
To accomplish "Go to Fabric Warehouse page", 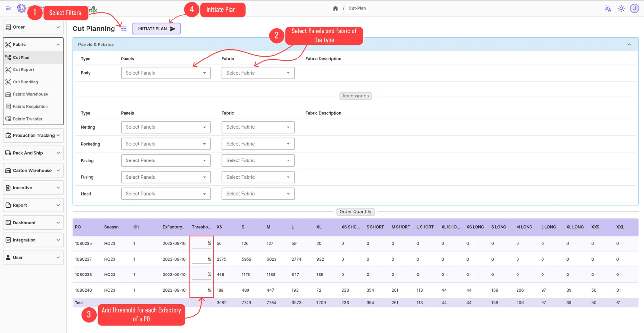I will tap(30, 94).
